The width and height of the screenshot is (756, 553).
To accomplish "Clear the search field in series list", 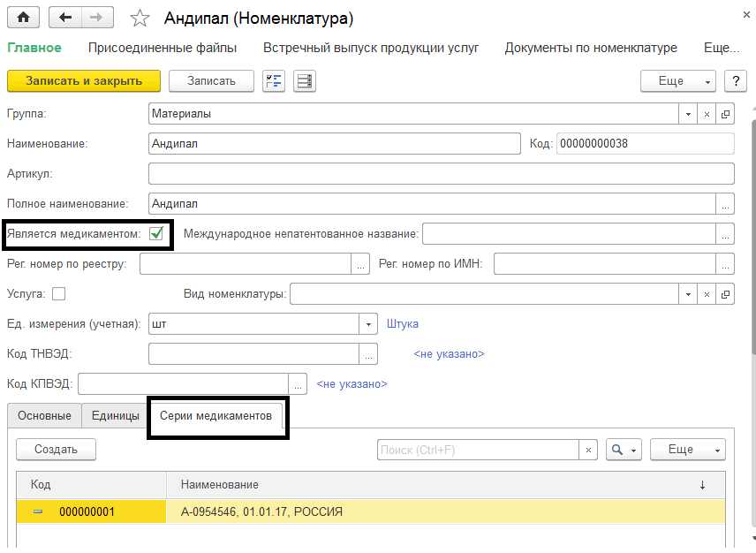I will tap(589, 450).
